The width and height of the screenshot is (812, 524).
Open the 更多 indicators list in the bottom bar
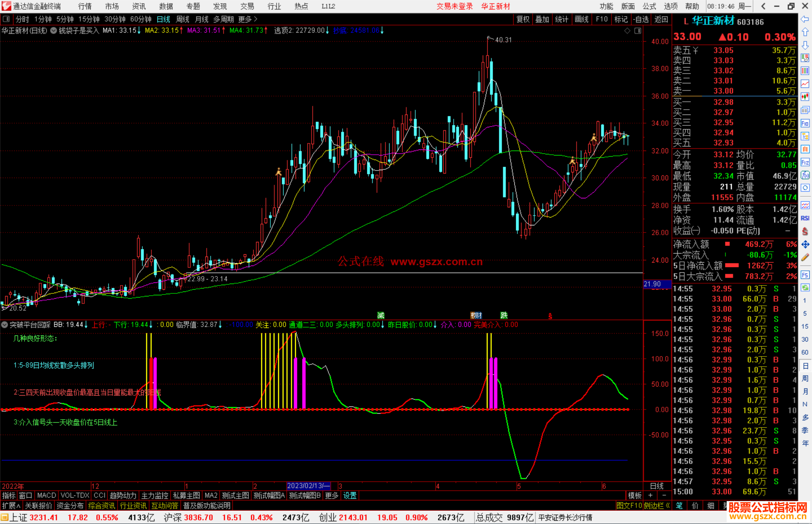332,495
